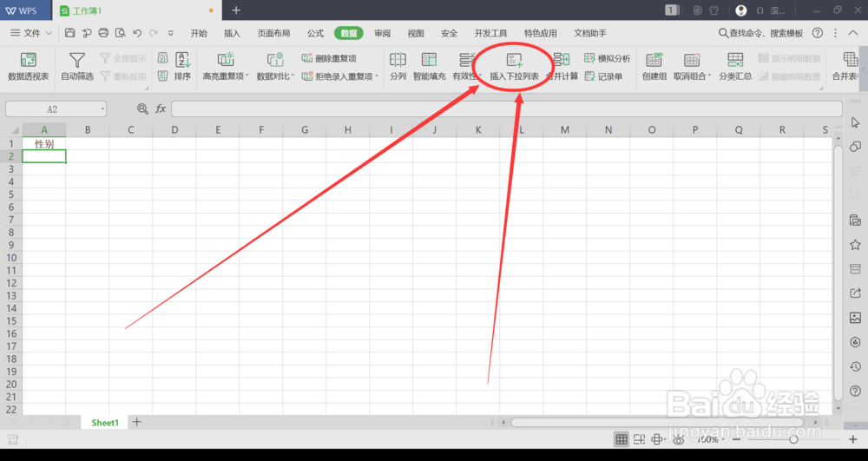Open 合并计算 consolidate tool

click(562, 66)
